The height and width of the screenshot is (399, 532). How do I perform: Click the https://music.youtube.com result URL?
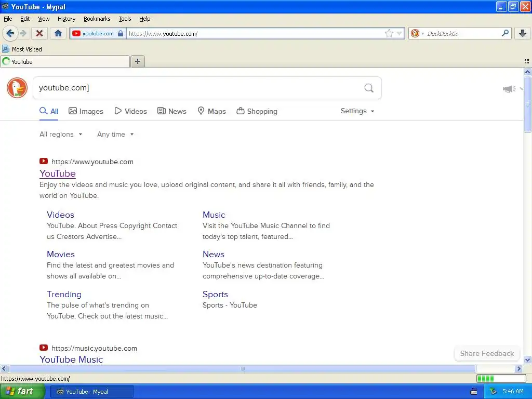coord(94,348)
